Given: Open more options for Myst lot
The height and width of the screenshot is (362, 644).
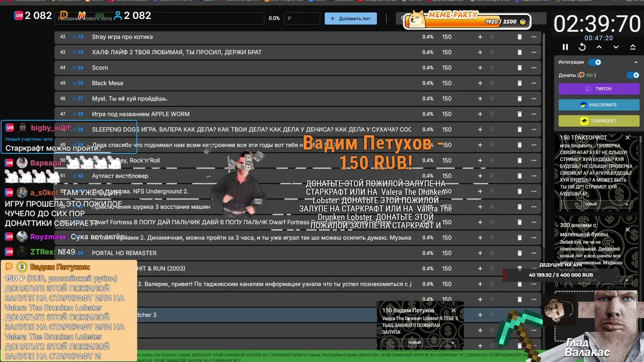Looking at the screenshot, I should 534,99.
